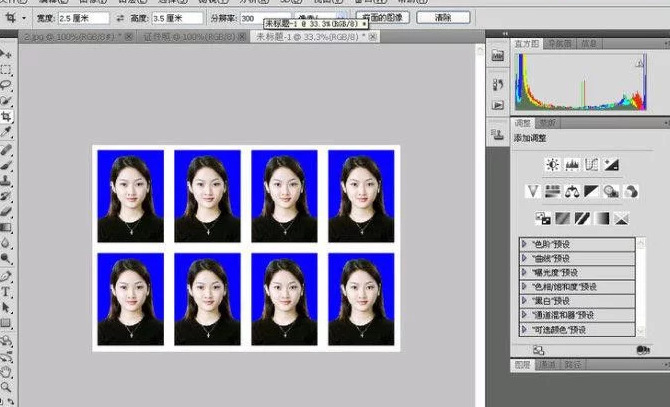Add a Levels adjustment
Viewport: 670px width, 407px height.
pyautogui.click(x=572, y=165)
